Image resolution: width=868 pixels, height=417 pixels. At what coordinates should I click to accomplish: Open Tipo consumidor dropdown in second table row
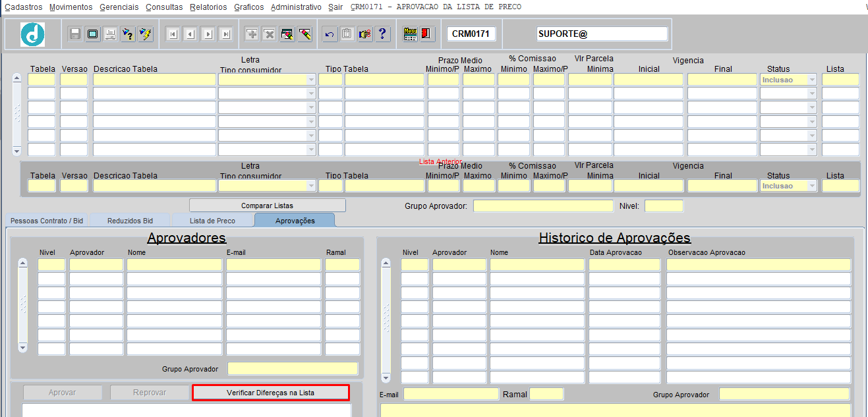(311, 94)
